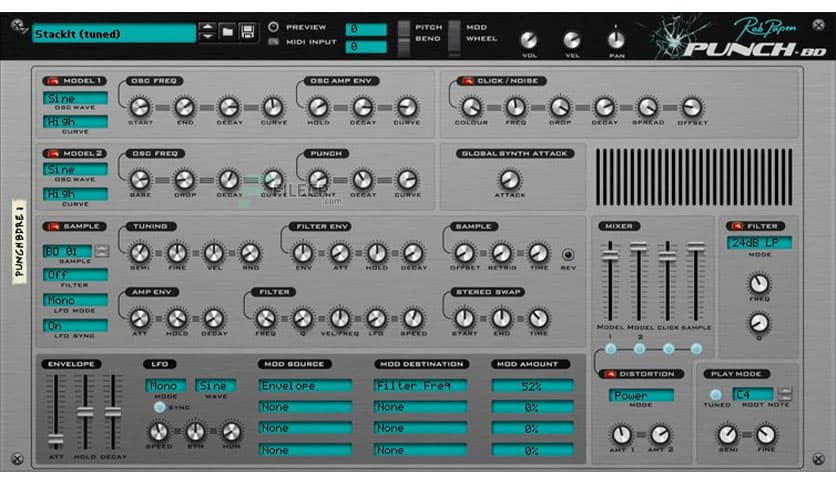The image size is (836, 484).
Task: Click Sample Retrig knob
Action: 502,253
